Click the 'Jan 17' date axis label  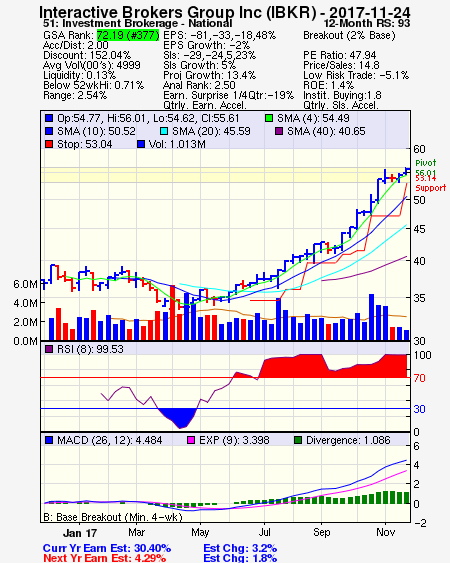(x=80, y=532)
